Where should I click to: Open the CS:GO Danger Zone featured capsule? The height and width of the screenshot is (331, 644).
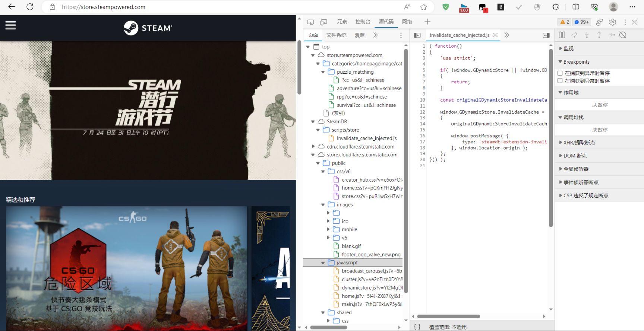coord(126,268)
